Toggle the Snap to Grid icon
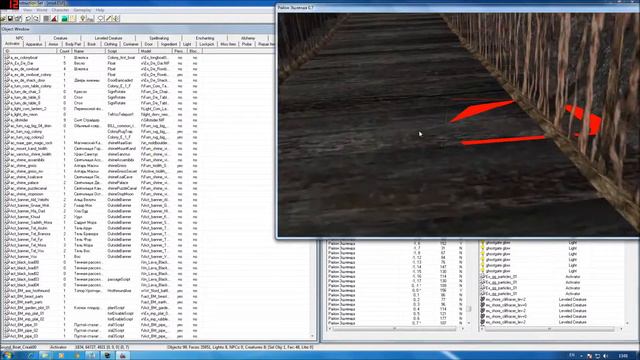The width and height of the screenshot is (640, 360). (46, 18)
